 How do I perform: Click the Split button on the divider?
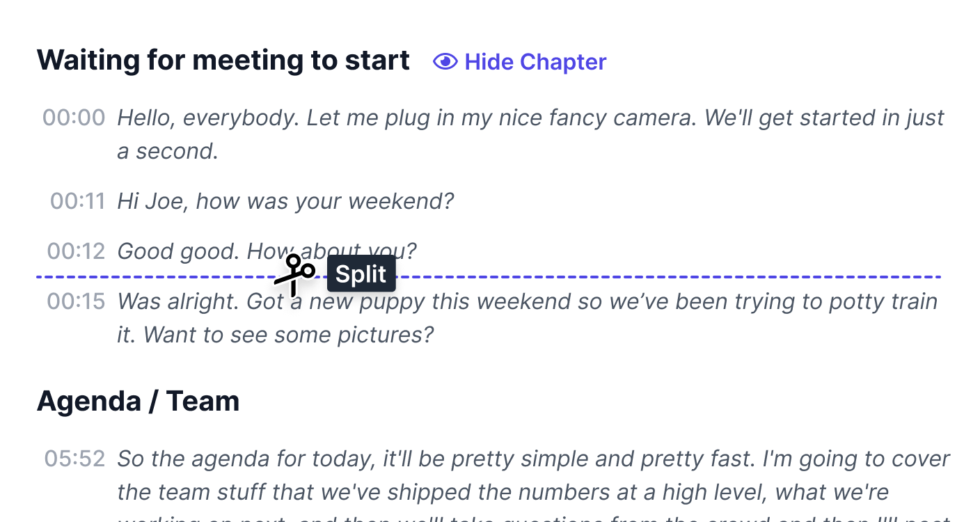pos(361,274)
